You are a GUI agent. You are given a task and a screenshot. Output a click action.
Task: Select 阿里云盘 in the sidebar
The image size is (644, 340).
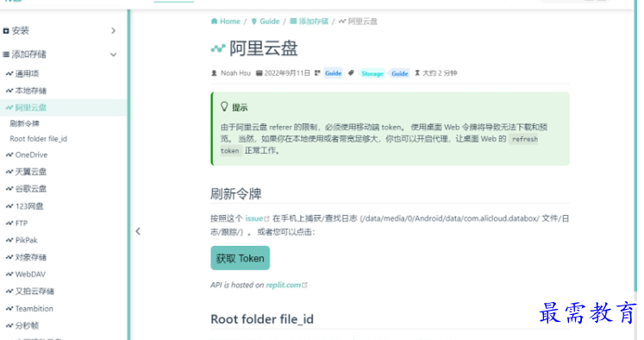31,108
